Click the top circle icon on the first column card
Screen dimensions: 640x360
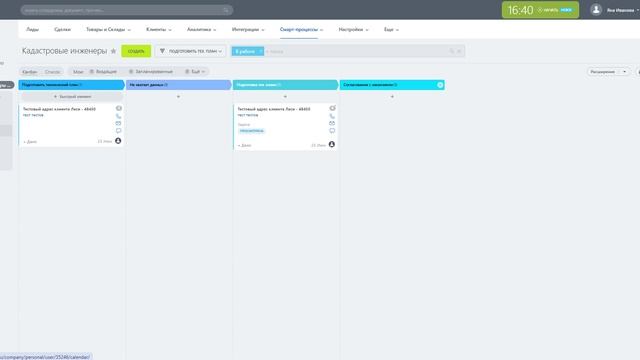click(x=119, y=108)
